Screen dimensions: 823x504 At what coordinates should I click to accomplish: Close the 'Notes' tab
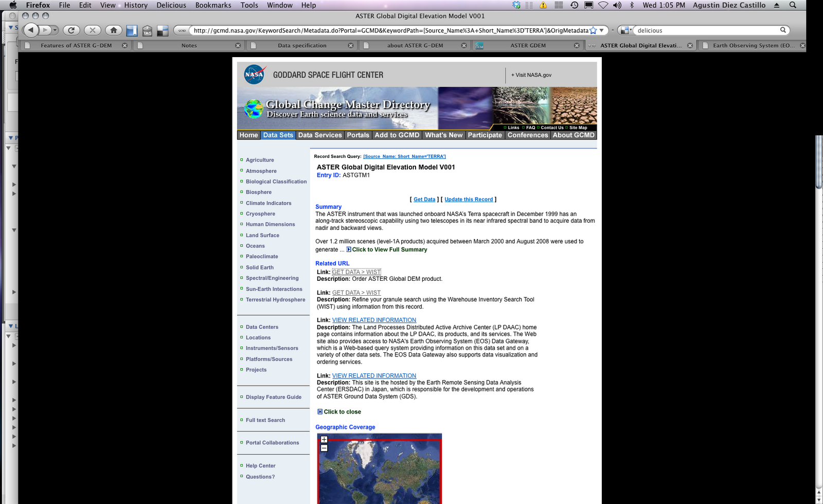(238, 45)
